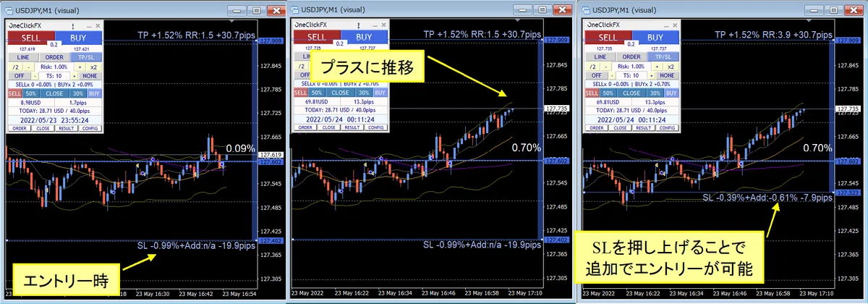Open bottom ORDER menu in left window panel
Screen dimensions: 868x304
pyautogui.click(x=20, y=128)
